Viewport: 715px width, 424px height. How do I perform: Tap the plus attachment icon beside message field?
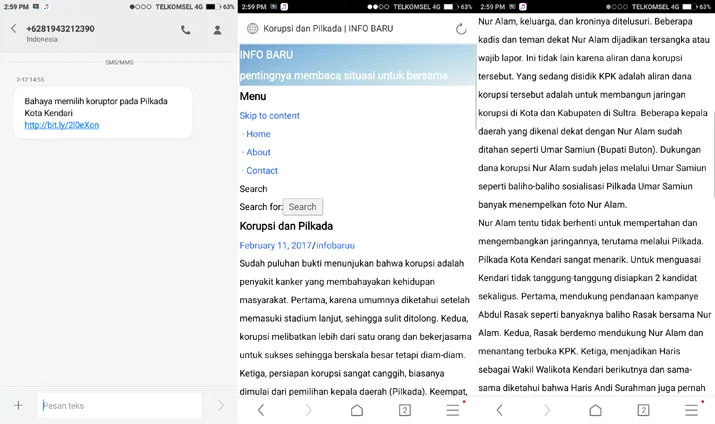(x=18, y=405)
